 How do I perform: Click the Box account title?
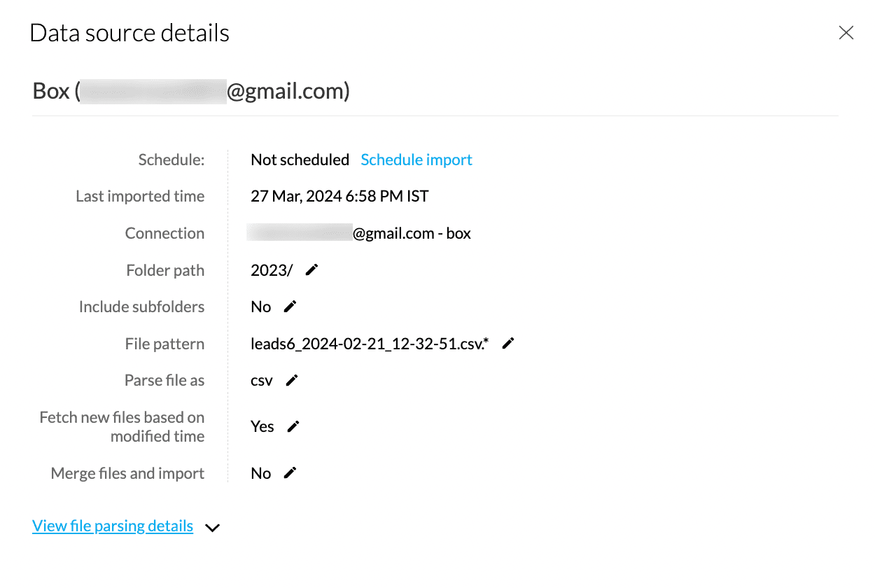191,91
